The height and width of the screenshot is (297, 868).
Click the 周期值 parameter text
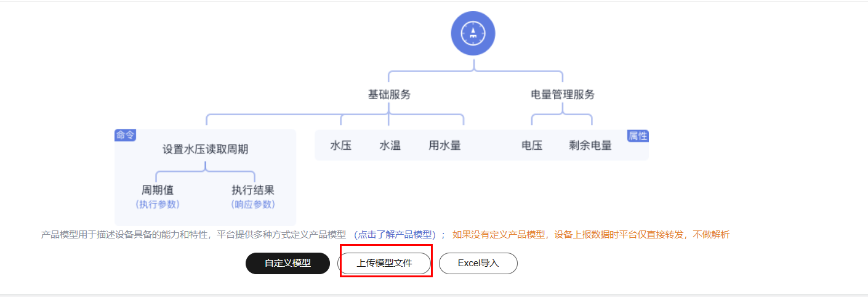(158, 190)
